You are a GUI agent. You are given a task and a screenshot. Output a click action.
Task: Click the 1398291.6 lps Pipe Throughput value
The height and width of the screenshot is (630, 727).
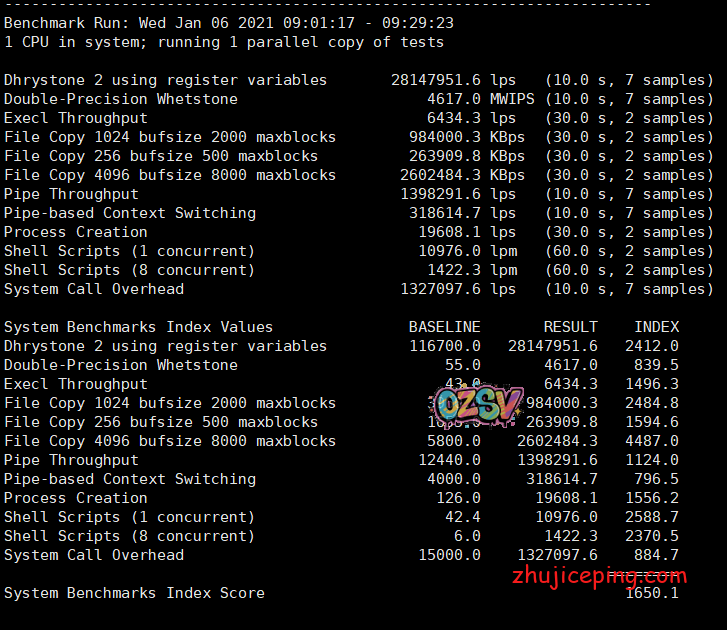point(458,194)
